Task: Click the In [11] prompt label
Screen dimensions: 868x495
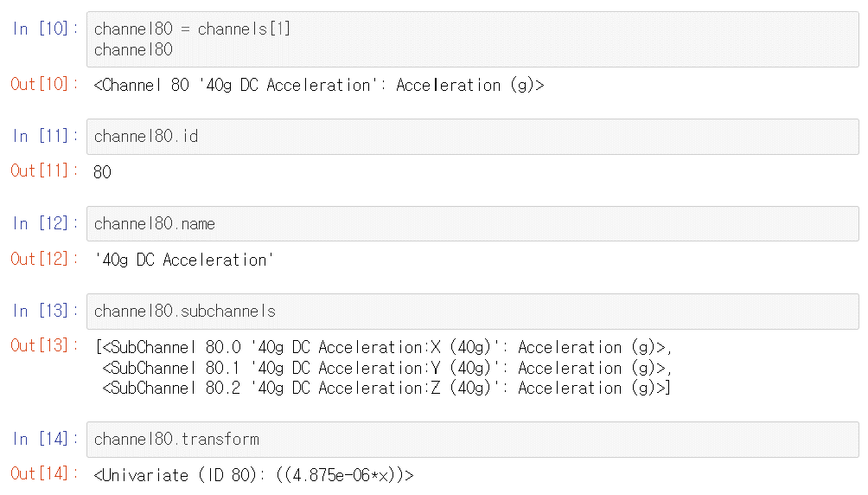Action: tap(45, 137)
